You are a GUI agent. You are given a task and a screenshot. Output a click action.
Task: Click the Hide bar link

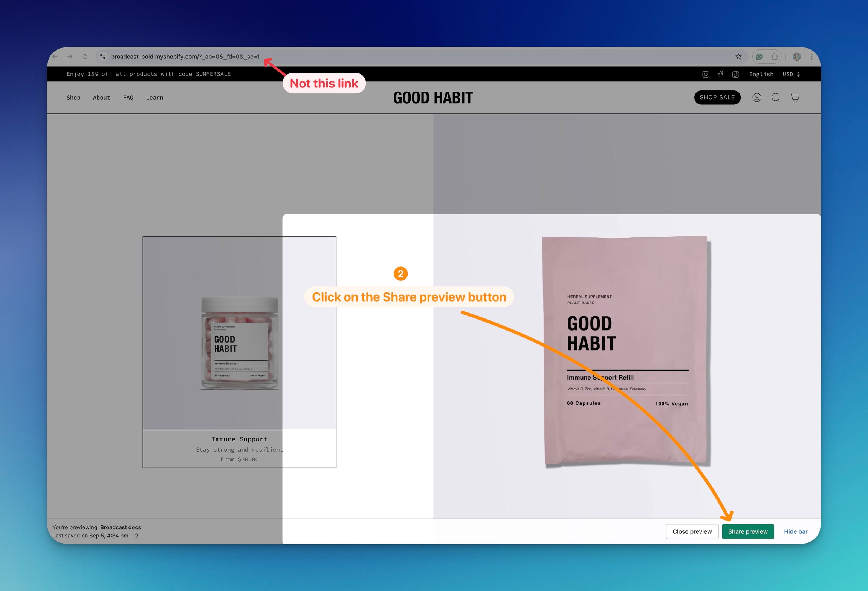tap(795, 531)
